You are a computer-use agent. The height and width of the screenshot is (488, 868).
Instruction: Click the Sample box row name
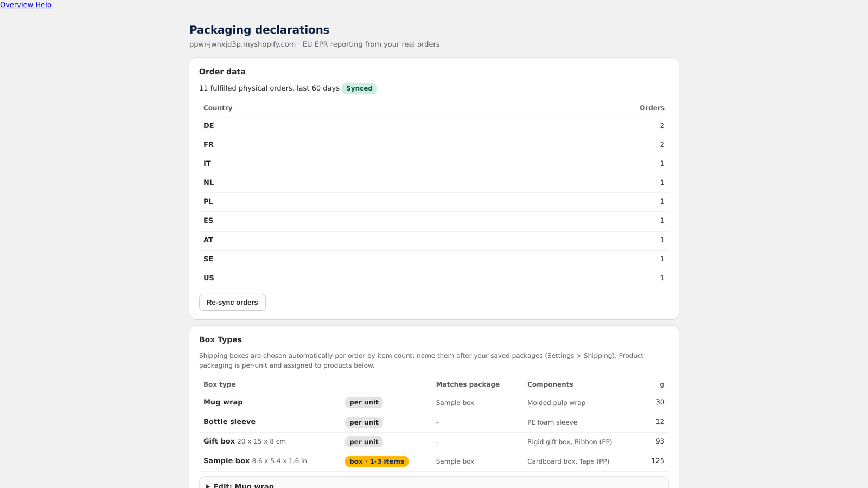(x=226, y=461)
